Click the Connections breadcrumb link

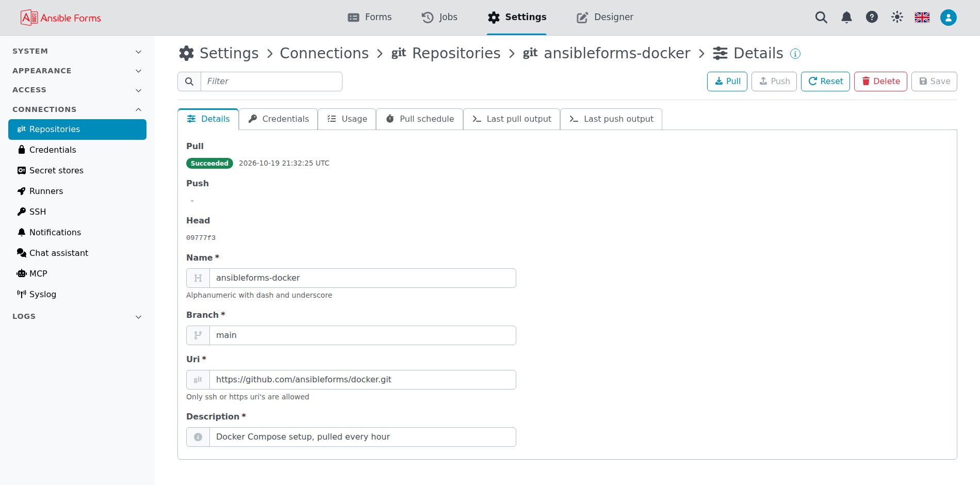click(324, 53)
